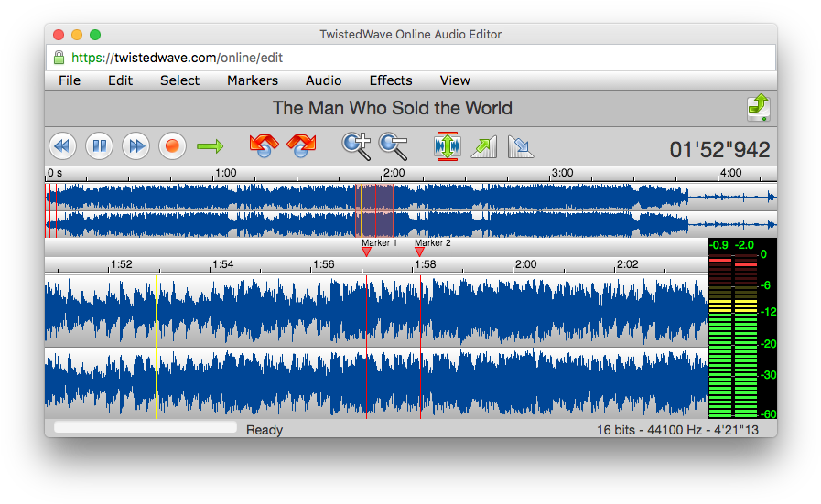
Task: Click the 1:58 mark on detail ruler
Action: 425,264
